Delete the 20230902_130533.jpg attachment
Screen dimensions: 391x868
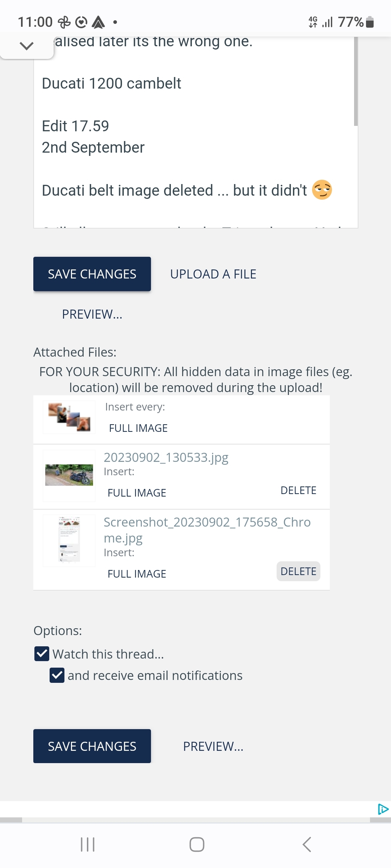298,490
